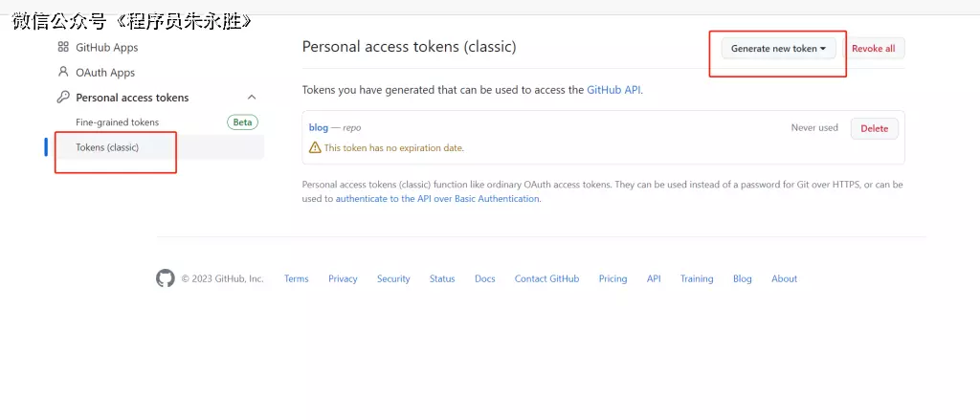
Task: Open OAuth Apps settings page
Action: pos(105,72)
